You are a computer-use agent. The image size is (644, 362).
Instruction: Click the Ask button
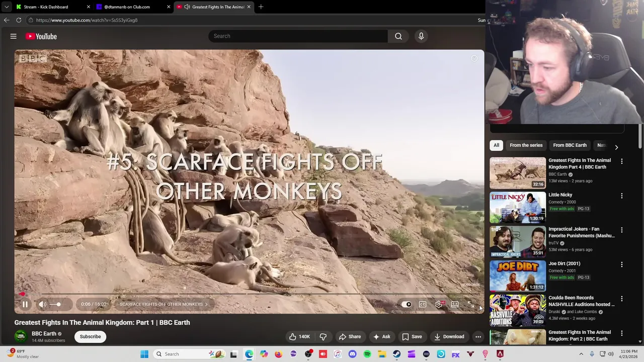[381, 336]
